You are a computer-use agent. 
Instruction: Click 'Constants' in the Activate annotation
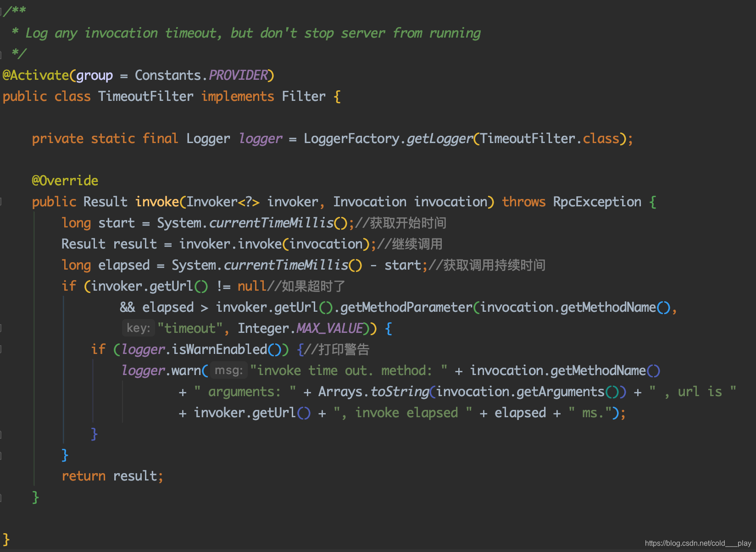coord(168,75)
